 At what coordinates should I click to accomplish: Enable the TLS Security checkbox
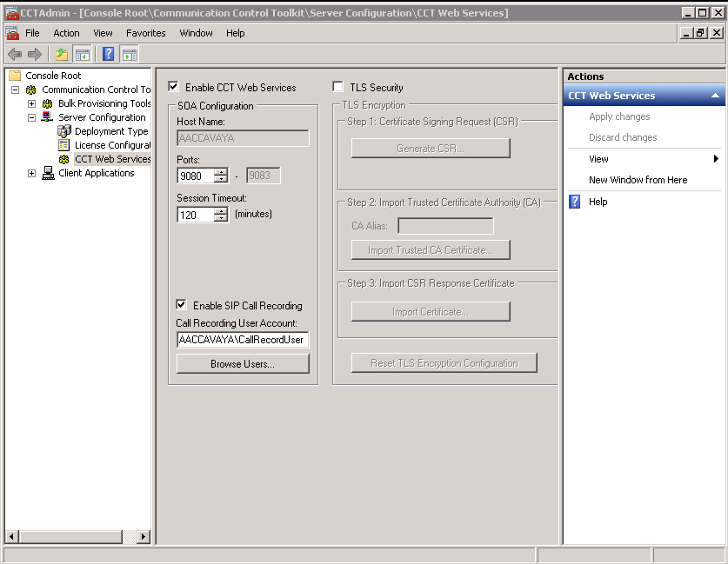tap(338, 86)
